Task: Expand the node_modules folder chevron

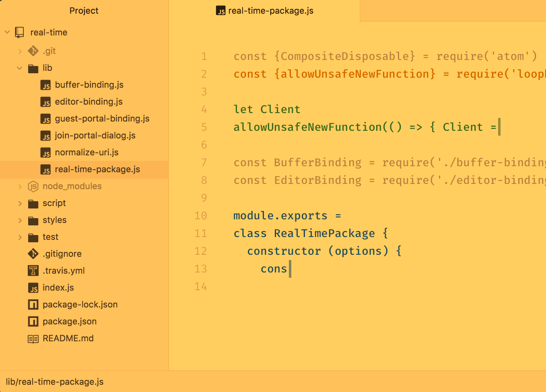Action: click(x=20, y=186)
